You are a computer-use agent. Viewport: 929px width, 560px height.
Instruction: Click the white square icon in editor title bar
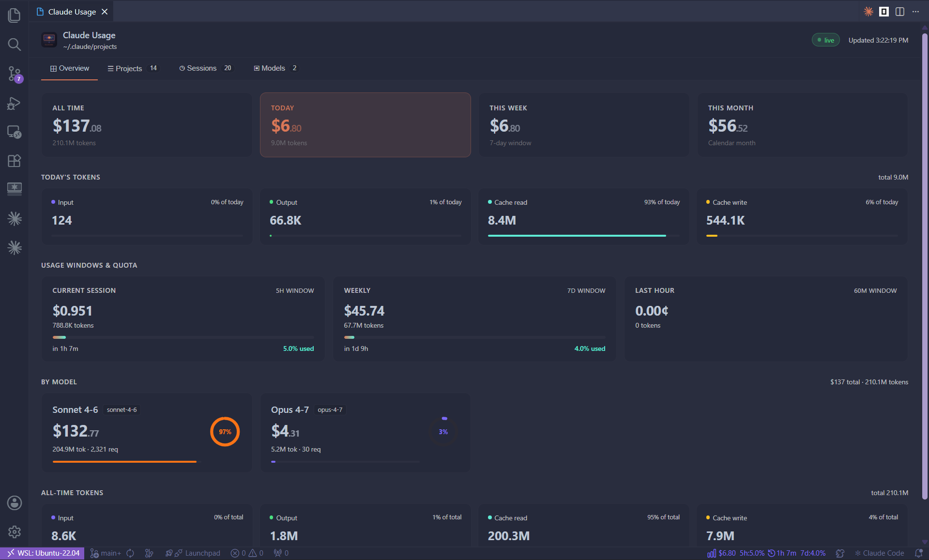pyautogui.click(x=884, y=12)
